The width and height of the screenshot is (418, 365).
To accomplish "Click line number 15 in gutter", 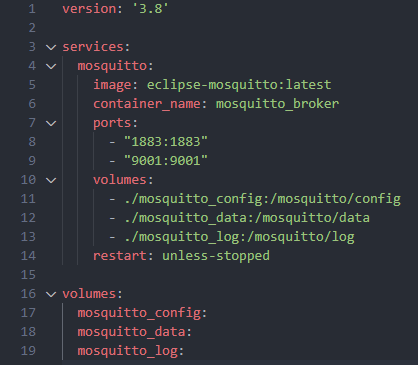I will pos(28,275).
